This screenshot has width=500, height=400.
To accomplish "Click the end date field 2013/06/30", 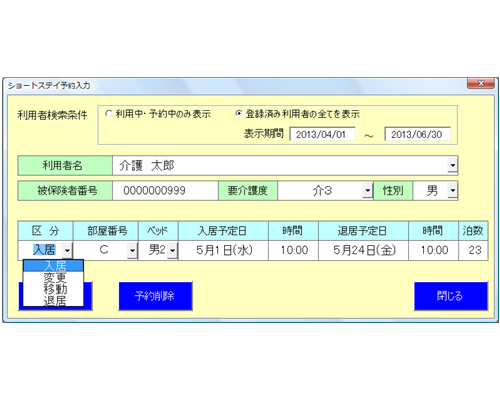I will (417, 134).
